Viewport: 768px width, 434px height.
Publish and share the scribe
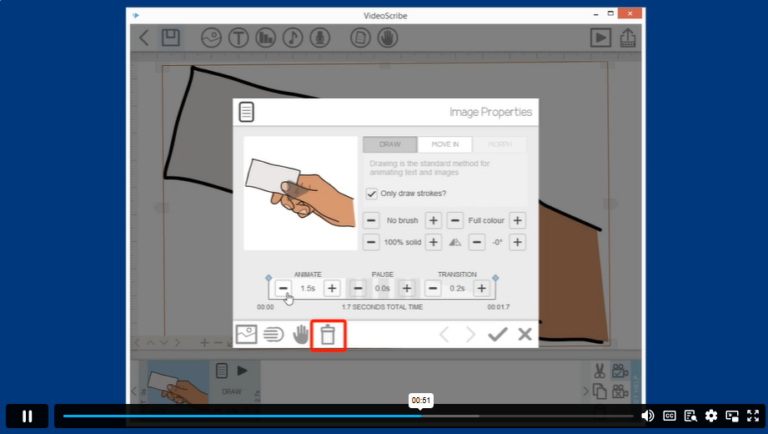pyautogui.click(x=628, y=38)
